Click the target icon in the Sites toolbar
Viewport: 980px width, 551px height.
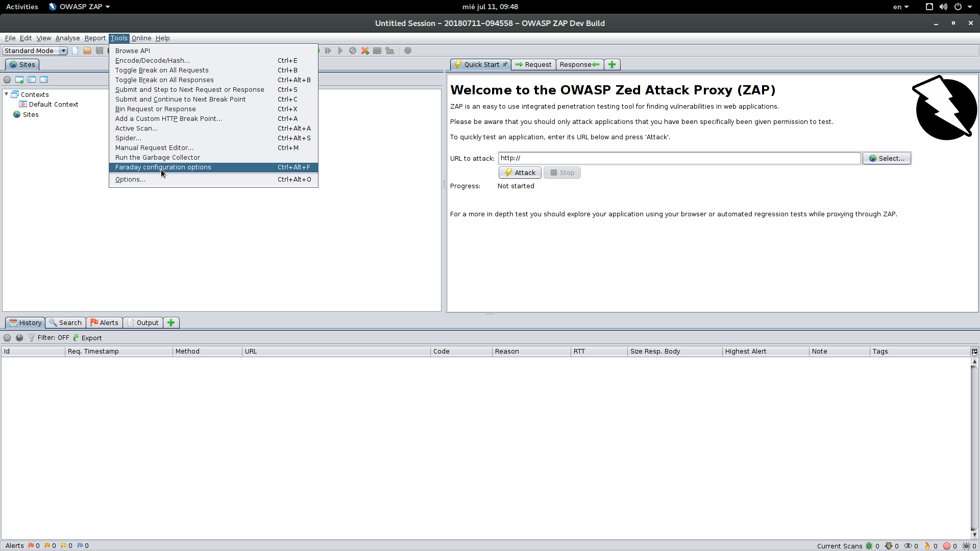(x=7, y=80)
